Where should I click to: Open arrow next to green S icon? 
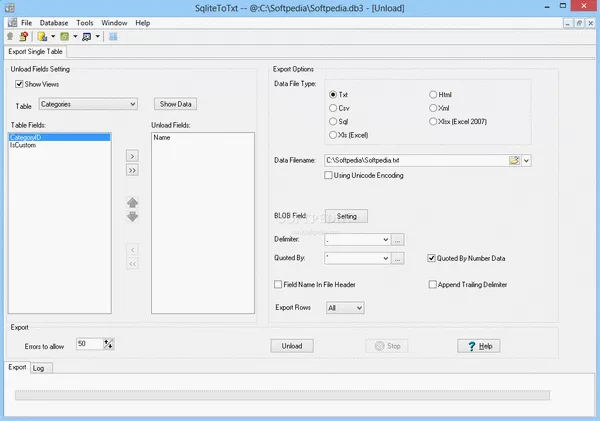coord(75,36)
